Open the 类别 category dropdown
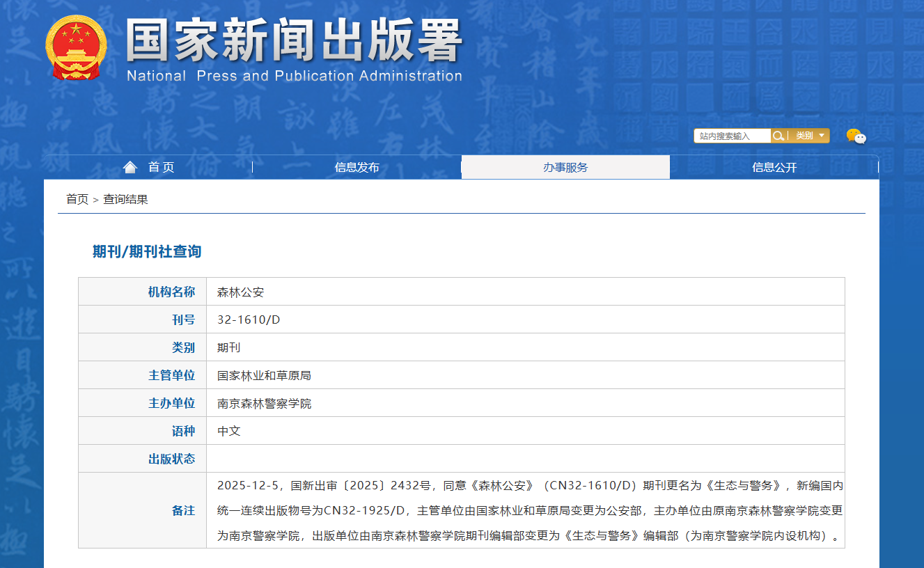 tap(809, 136)
